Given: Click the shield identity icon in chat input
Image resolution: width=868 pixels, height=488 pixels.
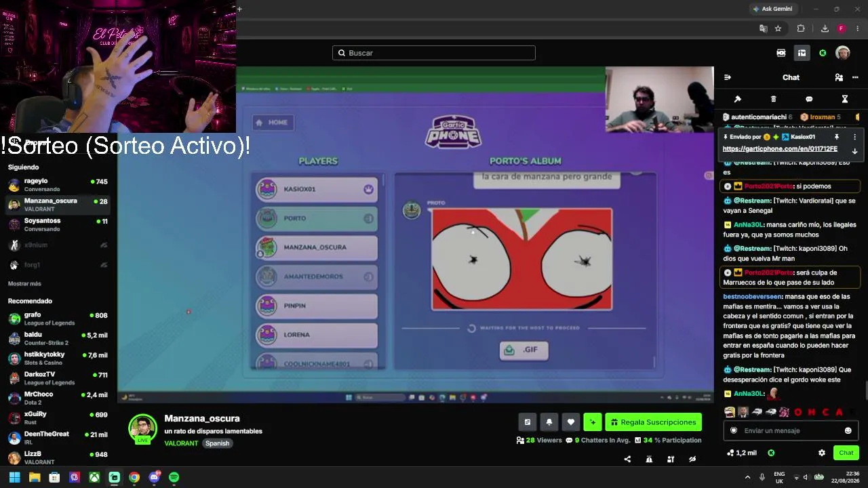Looking at the screenshot, I should 733,430.
